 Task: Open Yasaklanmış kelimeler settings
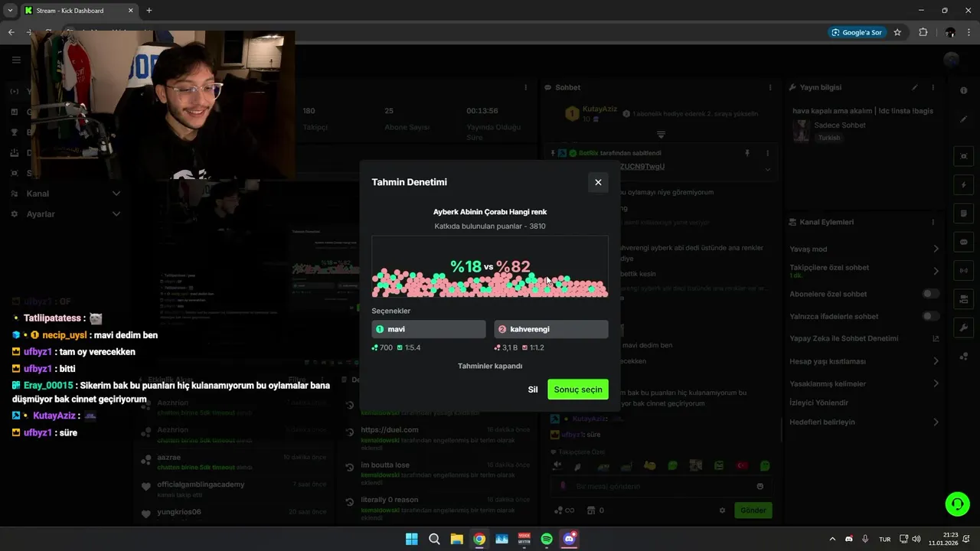point(864,383)
